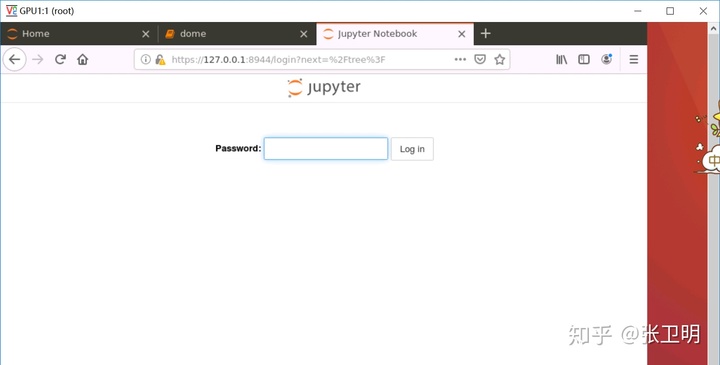Screen dimensions: 720x365
Task: Minimize the GPU1:1 VNC window
Action: click(637, 11)
